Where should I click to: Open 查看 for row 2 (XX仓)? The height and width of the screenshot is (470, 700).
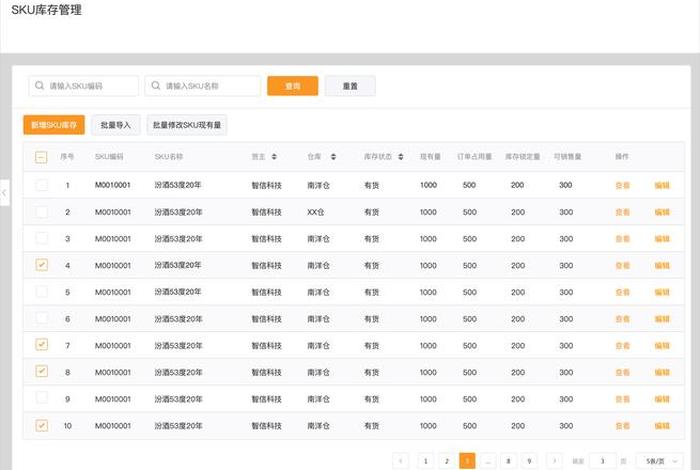point(622,212)
